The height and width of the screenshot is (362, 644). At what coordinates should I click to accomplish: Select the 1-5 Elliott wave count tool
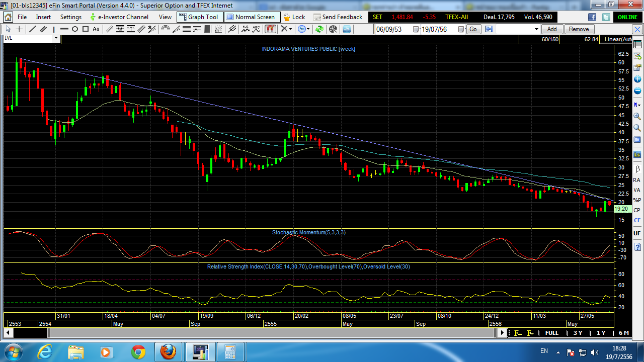pyautogui.click(x=246, y=29)
